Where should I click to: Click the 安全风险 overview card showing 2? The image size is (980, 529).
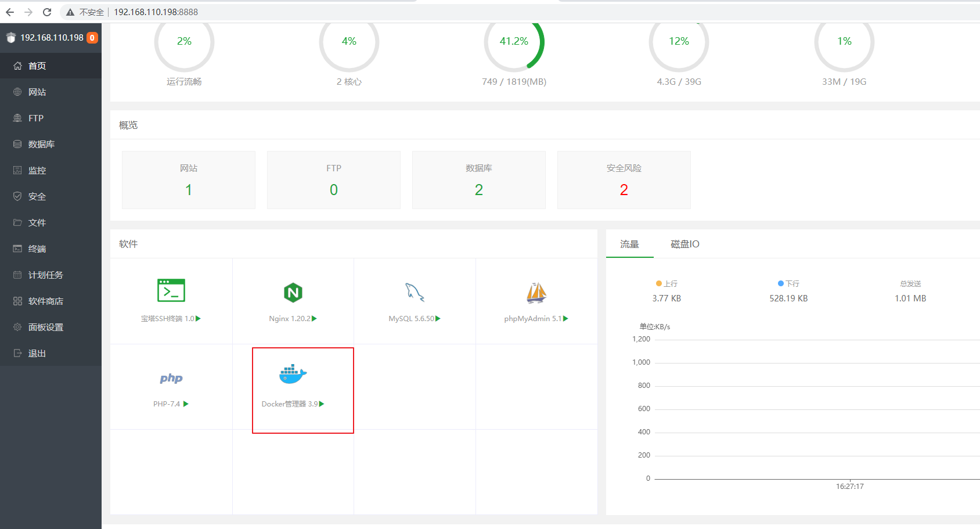[x=624, y=180]
